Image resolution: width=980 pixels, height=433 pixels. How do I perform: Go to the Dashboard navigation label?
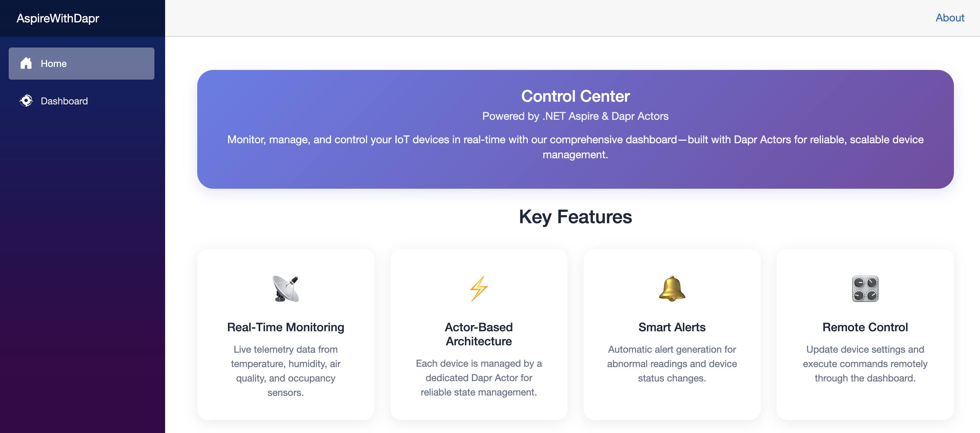point(64,101)
